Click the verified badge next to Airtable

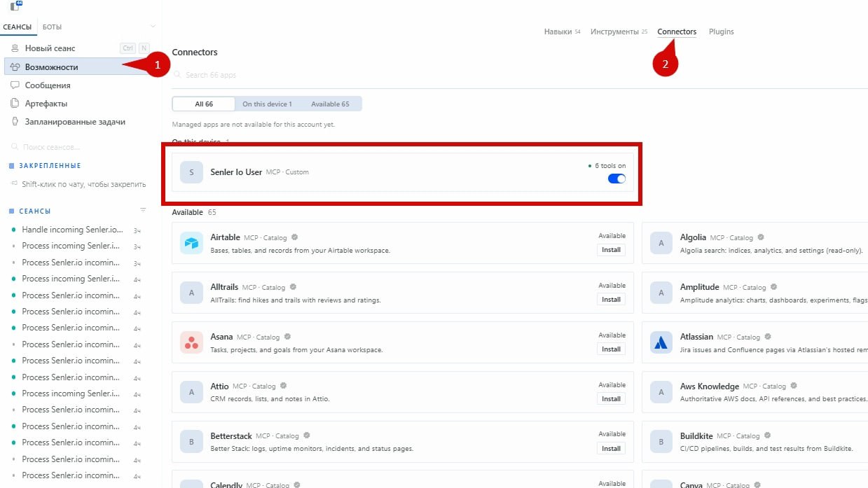coord(295,237)
